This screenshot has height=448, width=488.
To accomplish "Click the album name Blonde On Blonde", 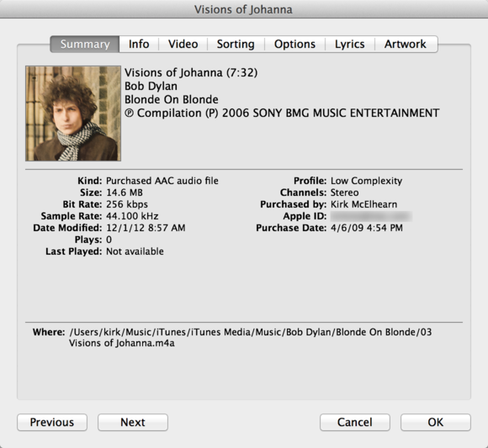I will tap(171, 99).
